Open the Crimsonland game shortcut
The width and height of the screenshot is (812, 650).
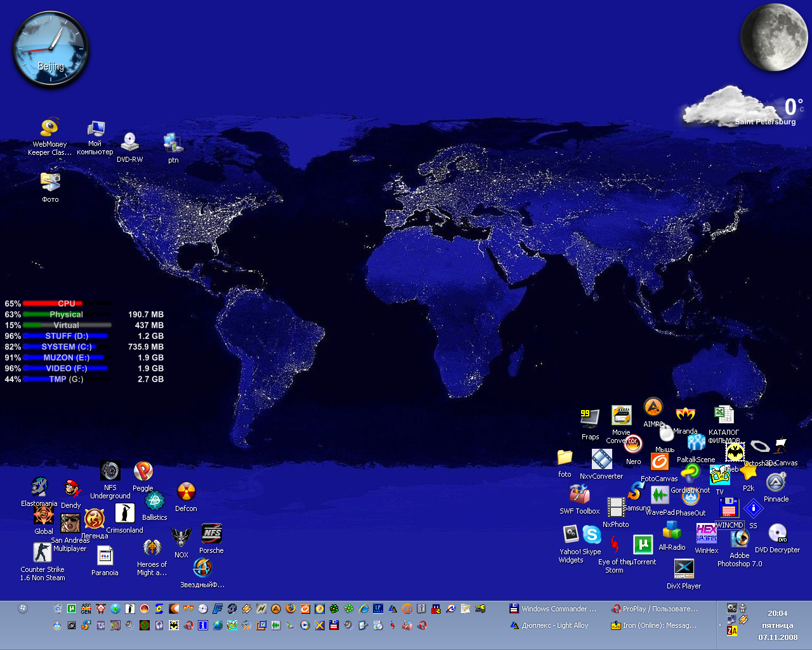pos(125,514)
